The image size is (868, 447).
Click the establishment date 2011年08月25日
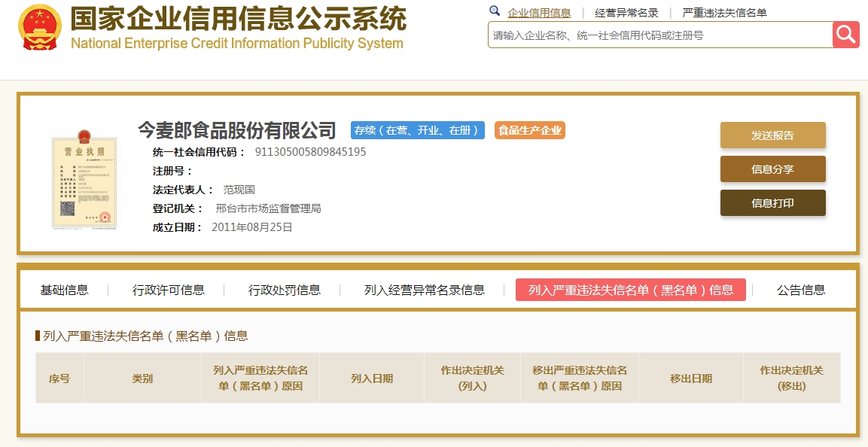[x=252, y=227]
